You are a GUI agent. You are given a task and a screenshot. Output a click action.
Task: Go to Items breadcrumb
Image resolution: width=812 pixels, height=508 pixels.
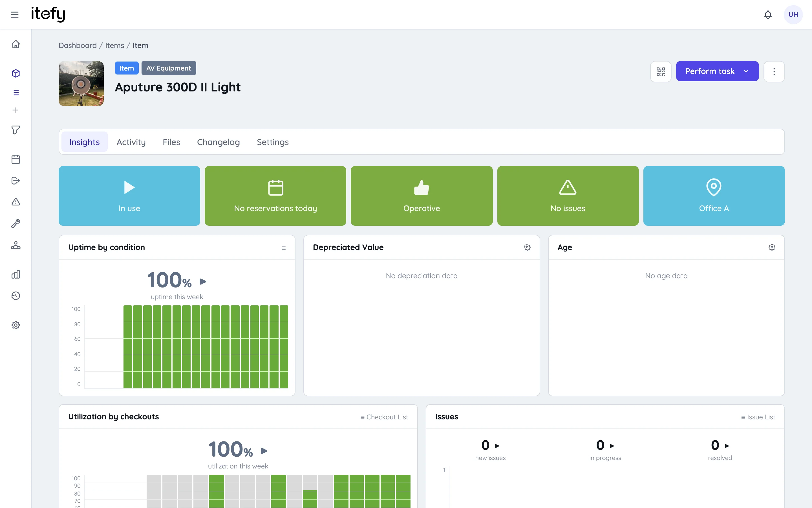[x=115, y=45]
